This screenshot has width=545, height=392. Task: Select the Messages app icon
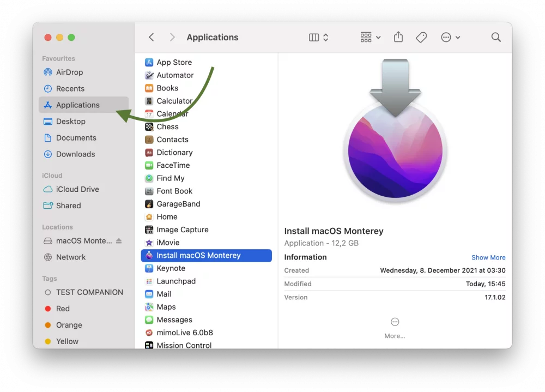click(149, 319)
